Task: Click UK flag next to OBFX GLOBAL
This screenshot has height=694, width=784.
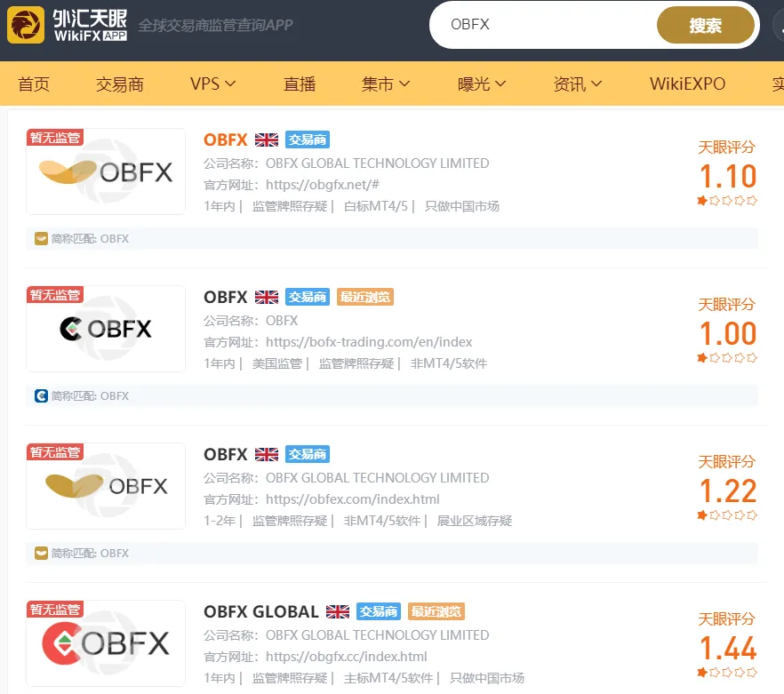Action: (338, 612)
